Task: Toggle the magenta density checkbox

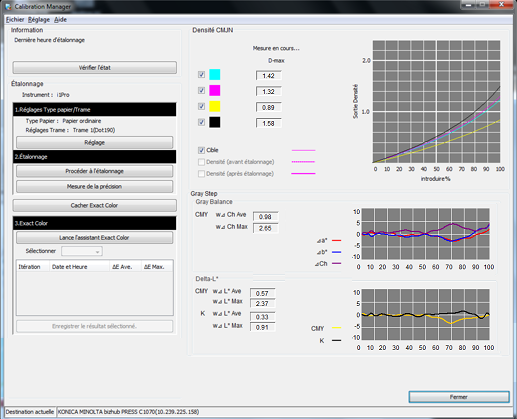Action: point(201,90)
